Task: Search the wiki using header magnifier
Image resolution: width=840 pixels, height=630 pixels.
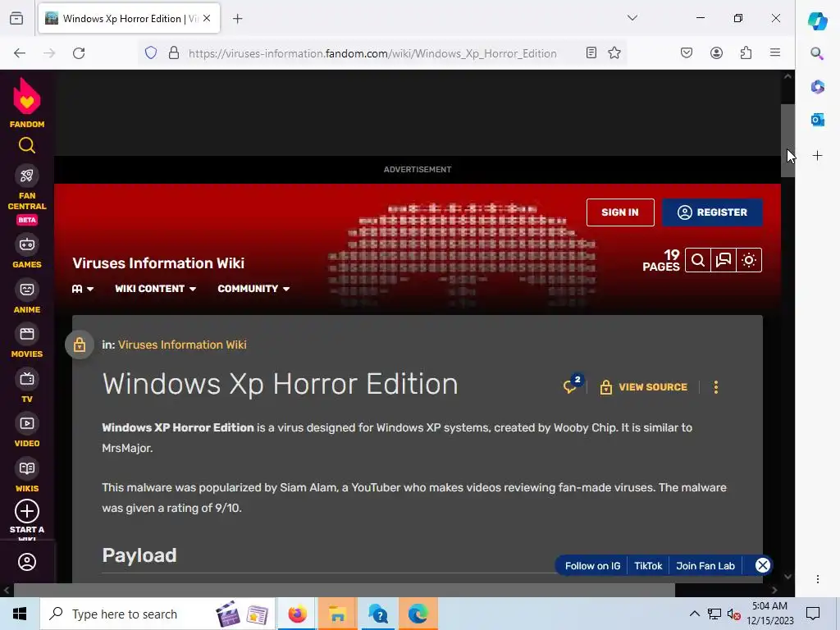Action: coord(698,260)
